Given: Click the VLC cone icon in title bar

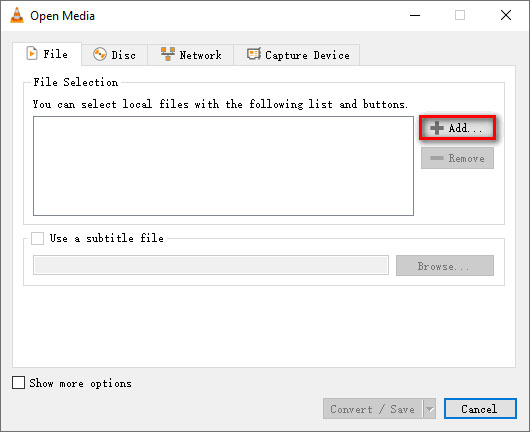Looking at the screenshot, I should pyautogui.click(x=17, y=15).
